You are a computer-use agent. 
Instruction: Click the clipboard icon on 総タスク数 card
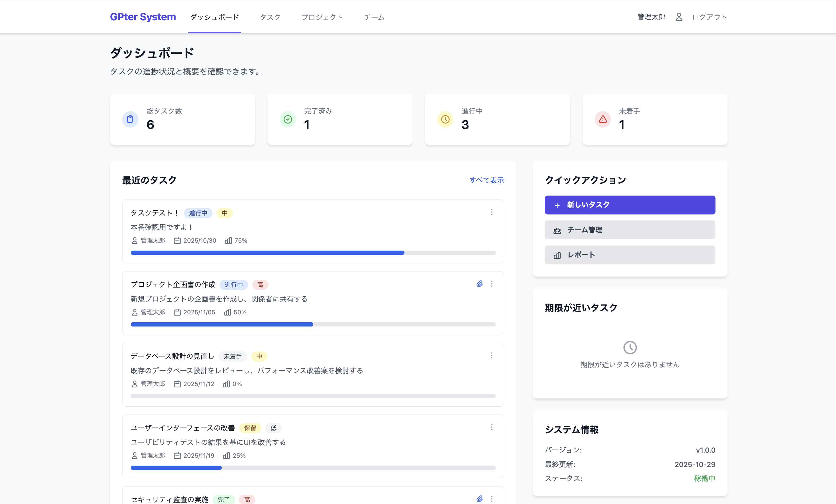[130, 119]
